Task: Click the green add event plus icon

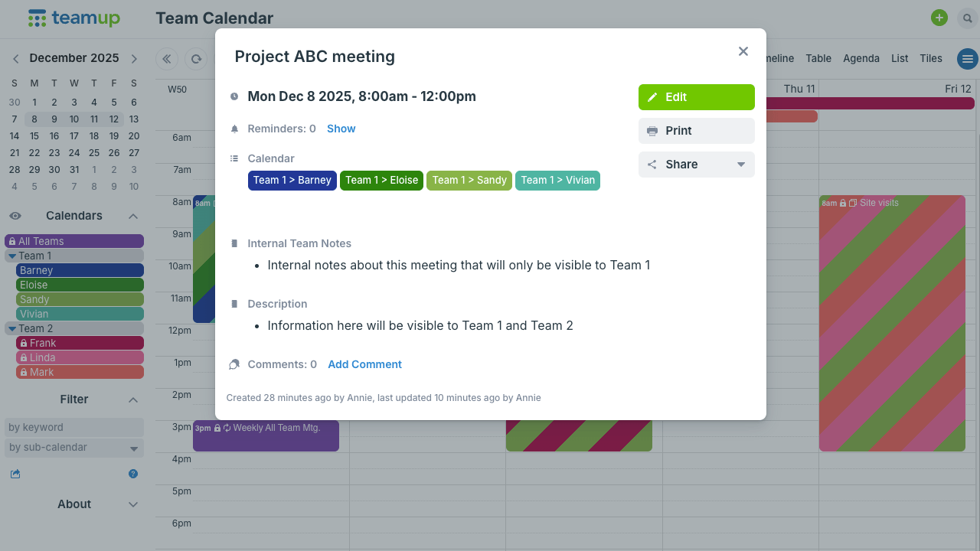Action: tap(939, 18)
